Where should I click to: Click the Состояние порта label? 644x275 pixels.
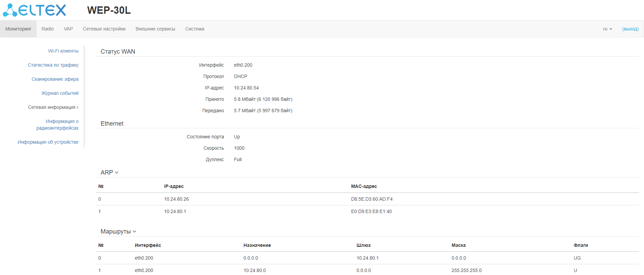click(x=205, y=137)
